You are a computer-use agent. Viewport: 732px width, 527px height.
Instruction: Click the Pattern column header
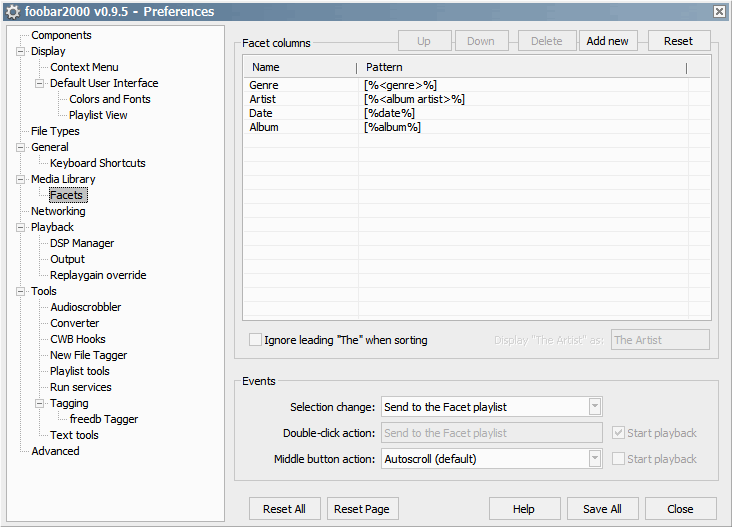click(x=521, y=67)
